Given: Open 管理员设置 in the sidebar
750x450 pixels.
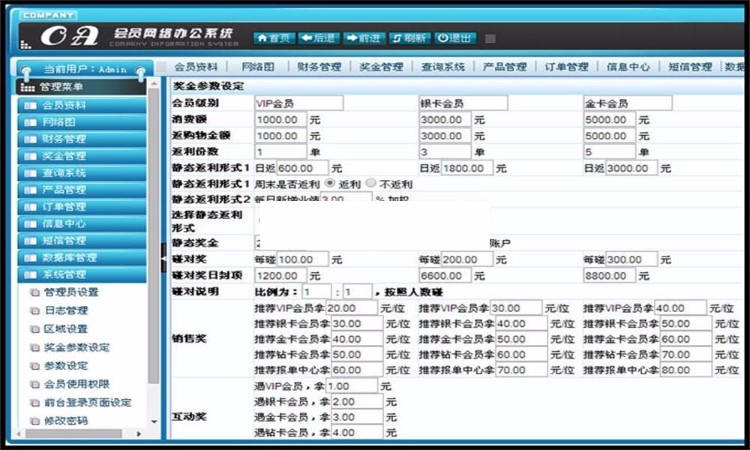Looking at the screenshot, I should pos(71,292).
